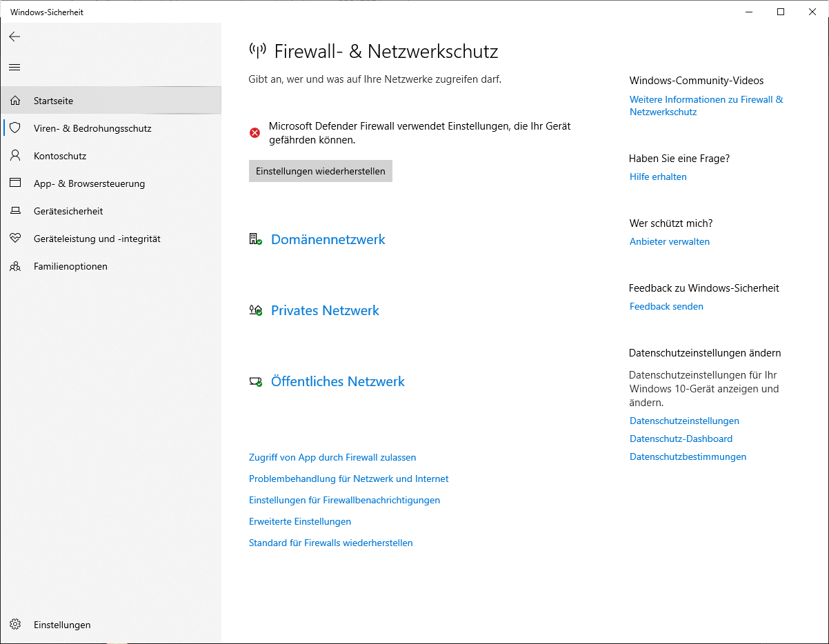This screenshot has height=644, width=829.
Task: Go to Familienoptionen in sidebar
Action: click(70, 266)
